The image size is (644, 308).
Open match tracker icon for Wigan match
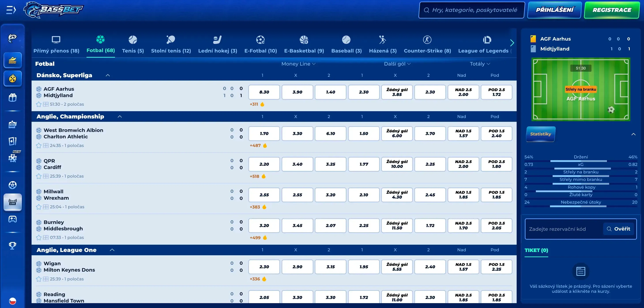coord(46,279)
